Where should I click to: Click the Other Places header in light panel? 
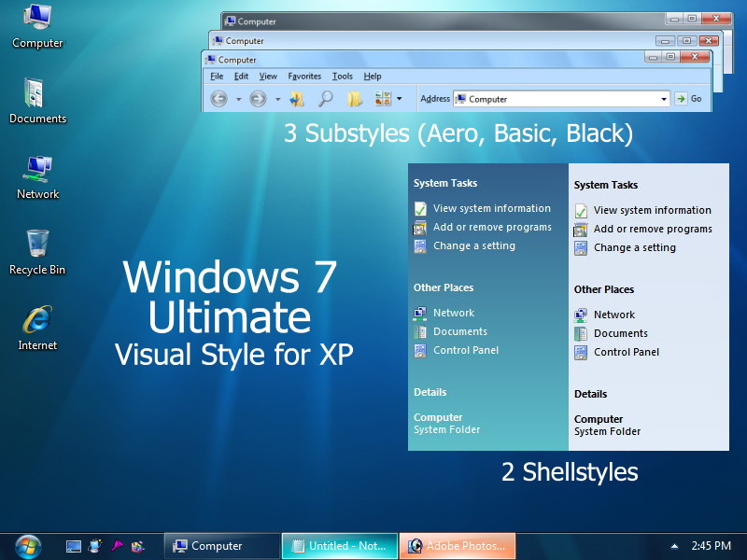tap(603, 289)
